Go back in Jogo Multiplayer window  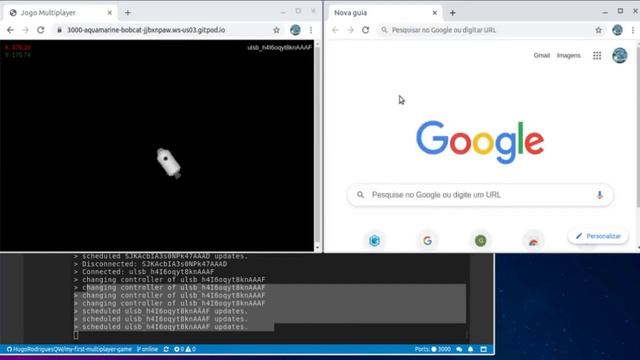(10, 30)
